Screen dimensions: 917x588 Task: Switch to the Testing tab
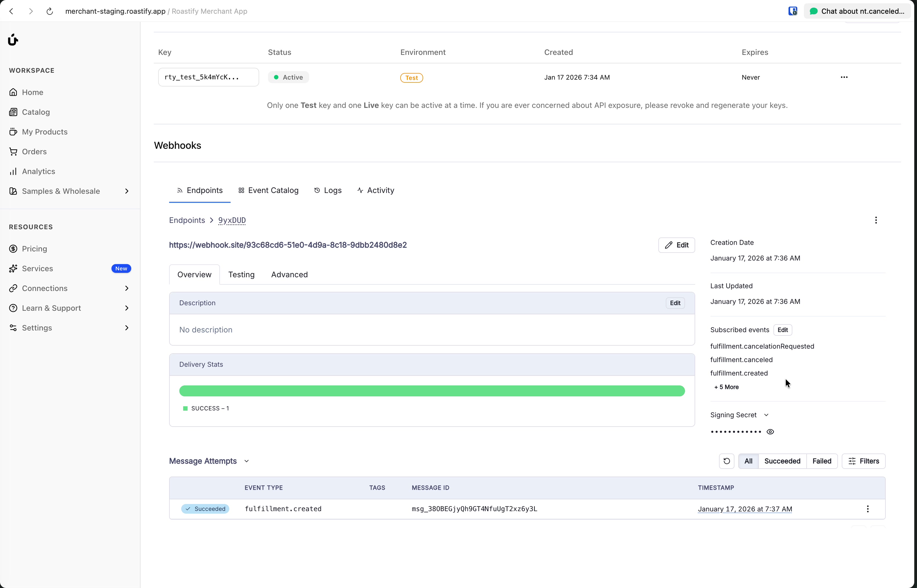pos(241,275)
